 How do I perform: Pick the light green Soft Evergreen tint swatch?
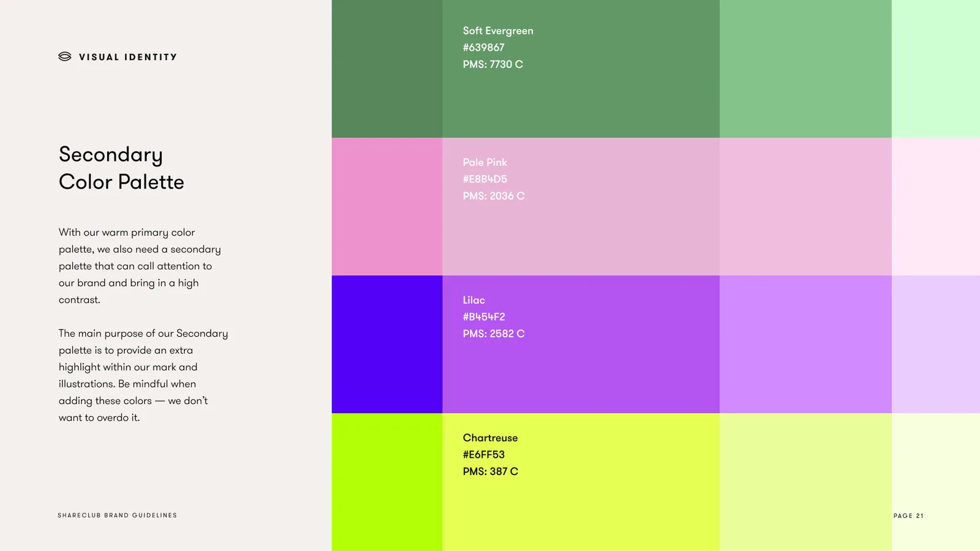click(805, 69)
